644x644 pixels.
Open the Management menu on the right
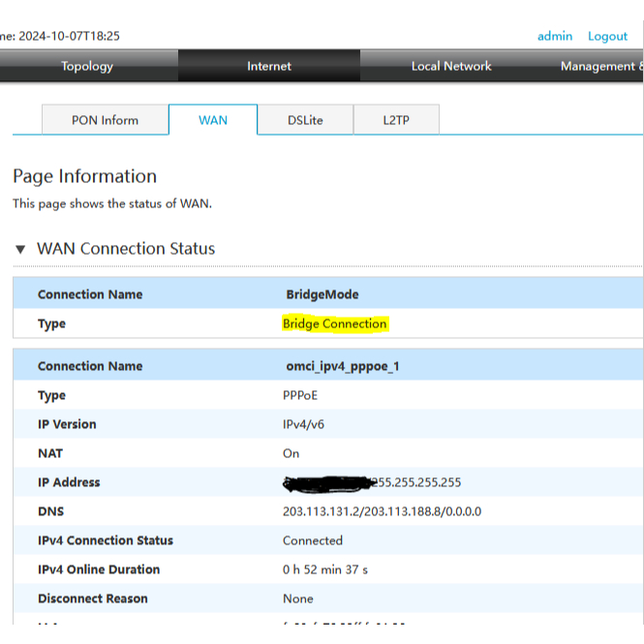[x=600, y=66]
